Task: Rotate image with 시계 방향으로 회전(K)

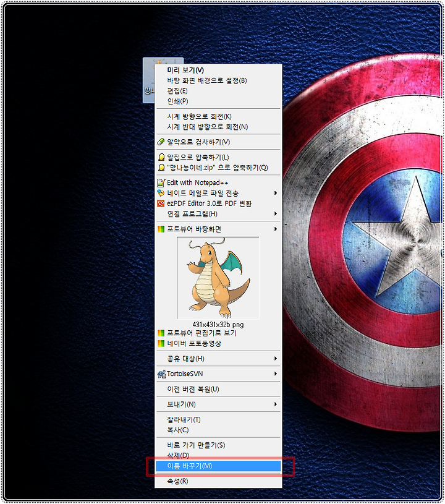Action: (x=219, y=116)
